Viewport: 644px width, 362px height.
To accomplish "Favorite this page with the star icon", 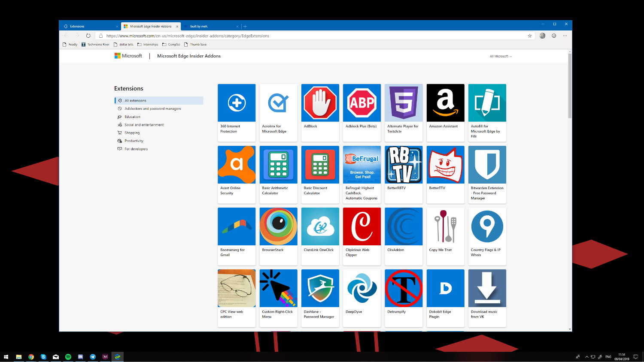I will click(x=530, y=36).
